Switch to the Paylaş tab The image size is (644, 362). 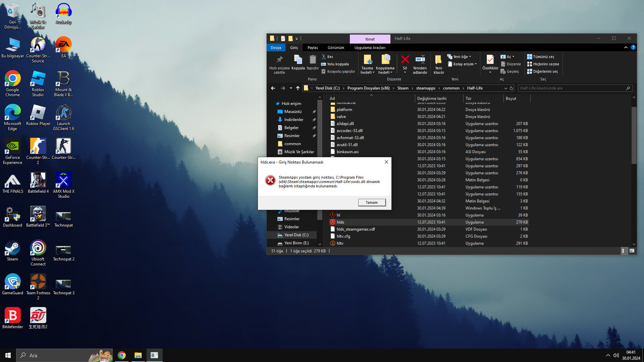313,48
